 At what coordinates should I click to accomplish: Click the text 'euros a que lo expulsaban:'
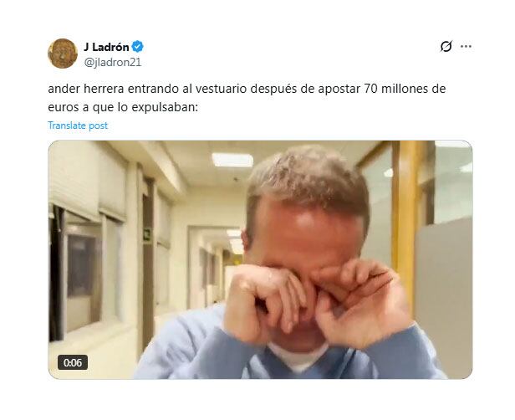pos(123,107)
